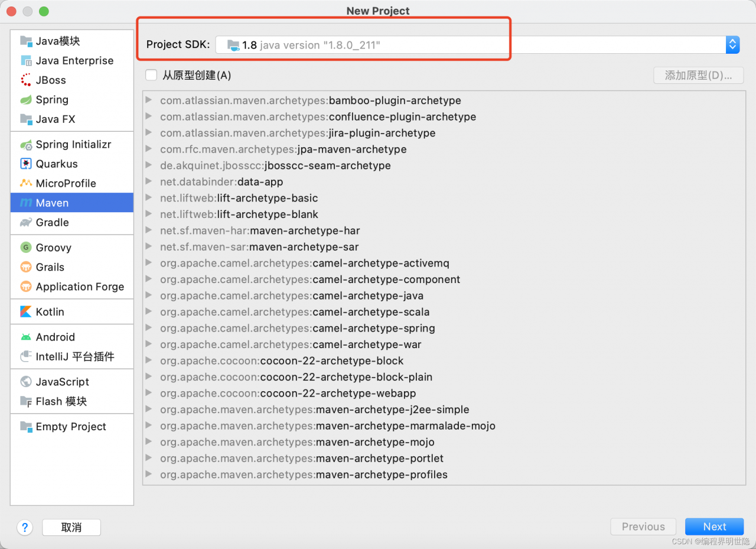This screenshot has width=756, height=549.
Task: Select camel-archetype-activemq row
Action: [444, 263]
